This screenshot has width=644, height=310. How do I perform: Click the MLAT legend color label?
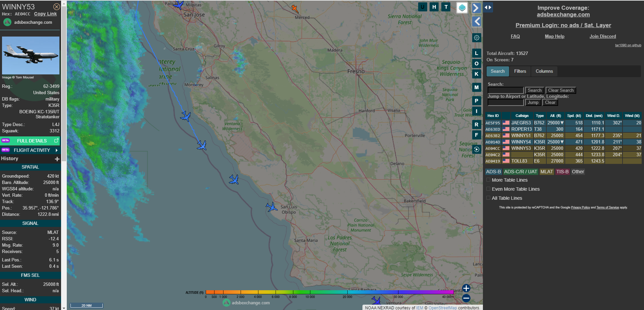(x=546, y=172)
